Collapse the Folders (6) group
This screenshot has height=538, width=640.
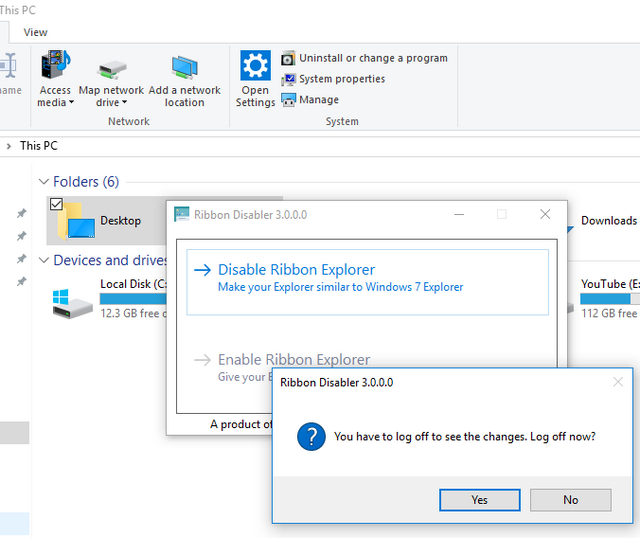click(44, 182)
